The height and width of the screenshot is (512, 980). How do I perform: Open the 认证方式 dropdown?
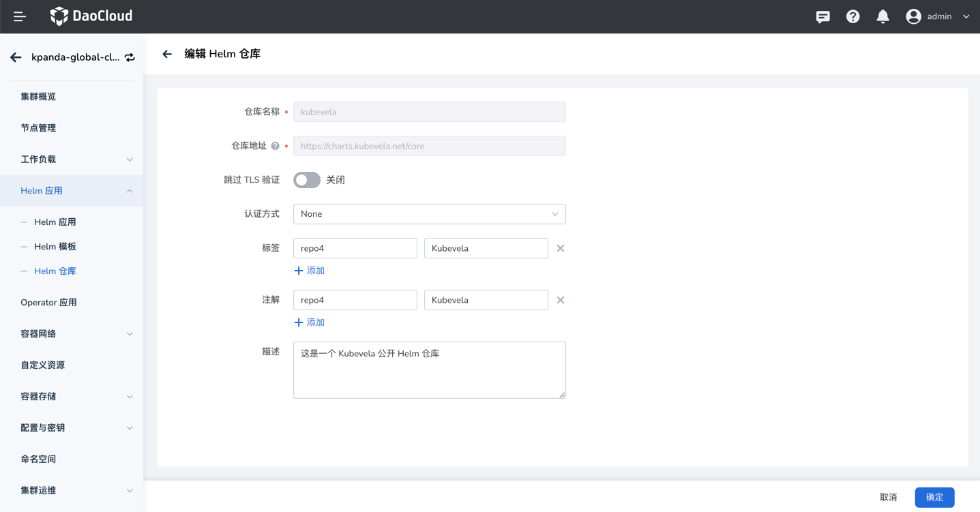tap(429, 214)
